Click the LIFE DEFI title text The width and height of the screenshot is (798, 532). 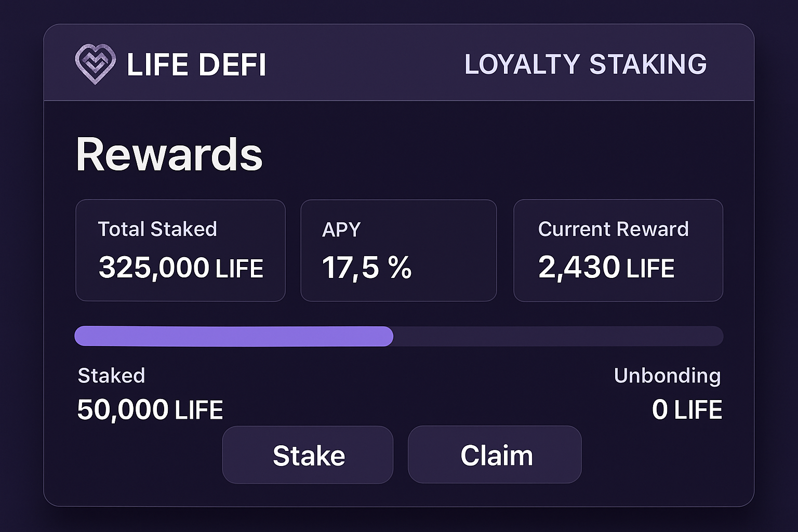coord(196,64)
